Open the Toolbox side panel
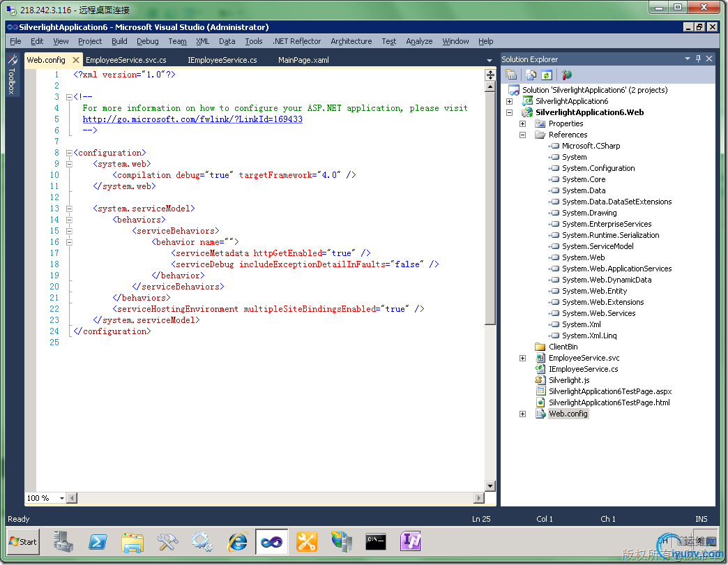728x565 pixels. [12, 76]
